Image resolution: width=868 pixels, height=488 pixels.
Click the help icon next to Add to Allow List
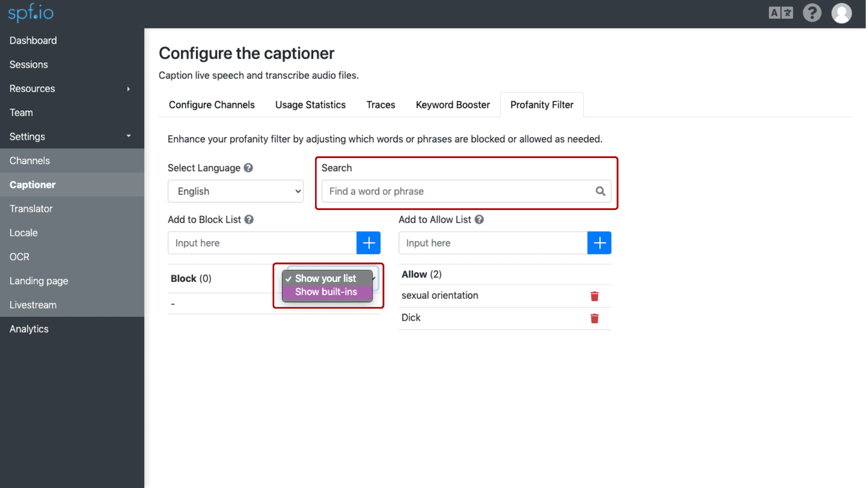click(x=480, y=220)
